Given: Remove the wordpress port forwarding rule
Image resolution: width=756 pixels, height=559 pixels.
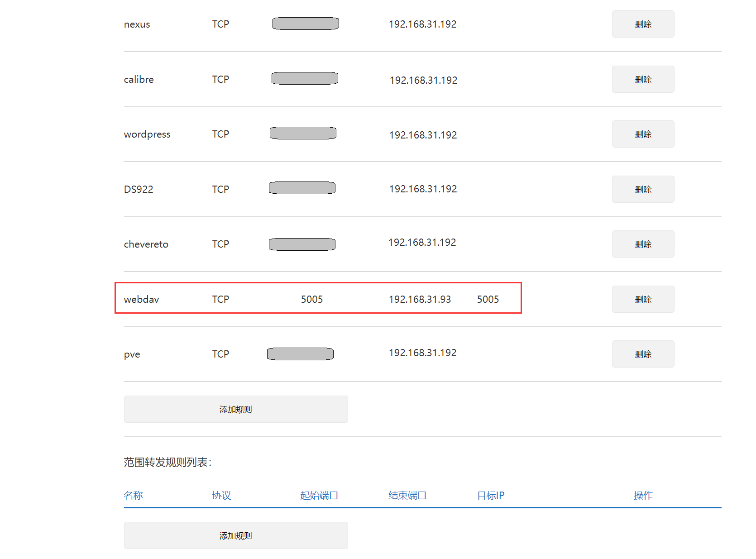Looking at the screenshot, I should pos(643,134).
